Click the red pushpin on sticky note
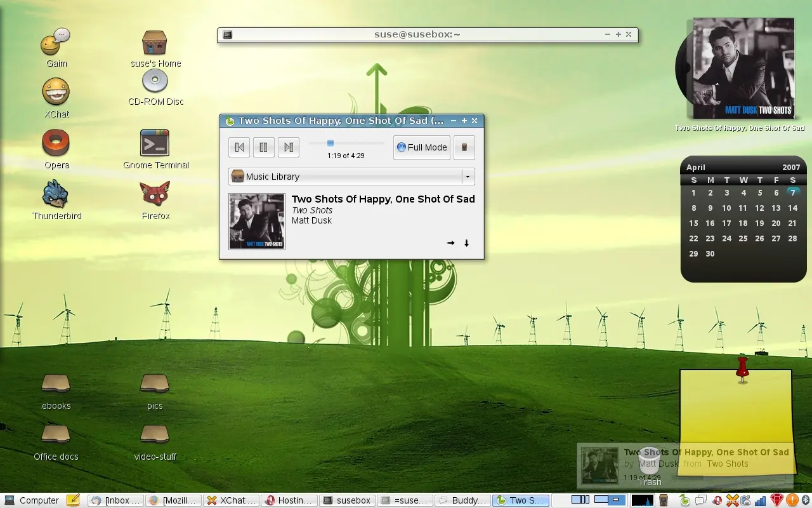Screen dimensions: 812x508 (x=742, y=369)
